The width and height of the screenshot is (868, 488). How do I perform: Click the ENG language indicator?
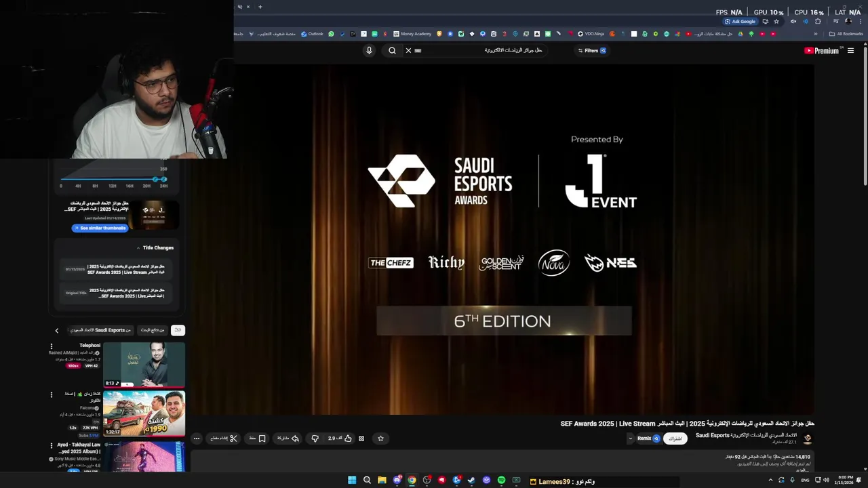pos(805,481)
